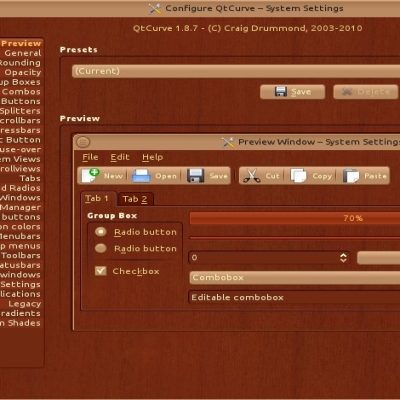Select Statusbars in the sidebar list
The width and height of the screenshot is (400, 400).
click(20, 265)
